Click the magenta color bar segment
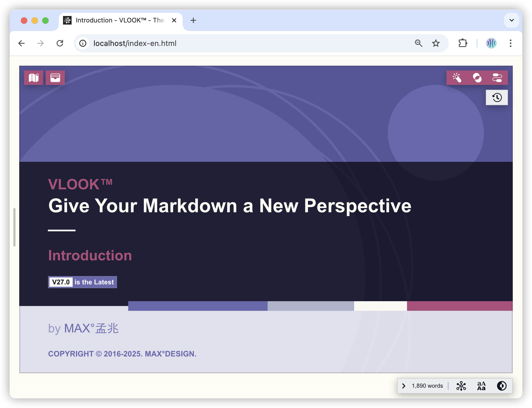Screen dimensions: 532x408 click(x=460, y=306)
